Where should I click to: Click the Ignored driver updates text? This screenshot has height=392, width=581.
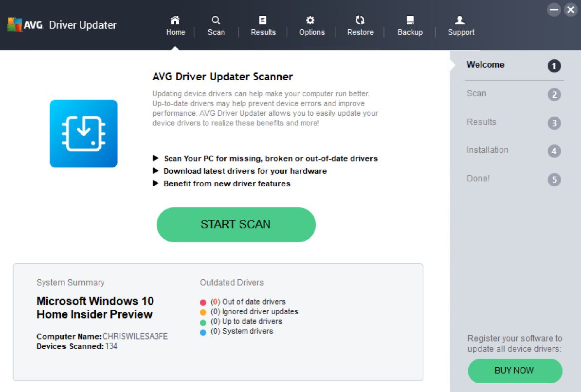click(x=254, y=312)
